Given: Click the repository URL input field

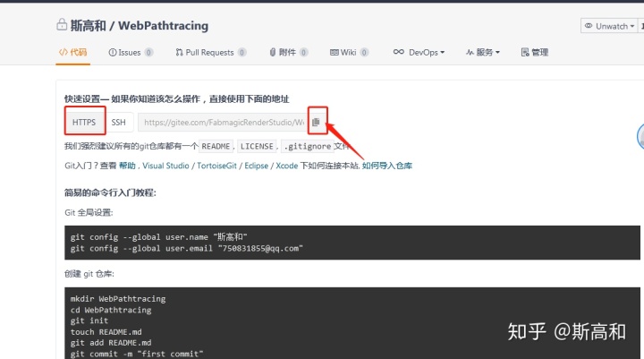Looking at the screenshot, I should click(x=223, y=122).
